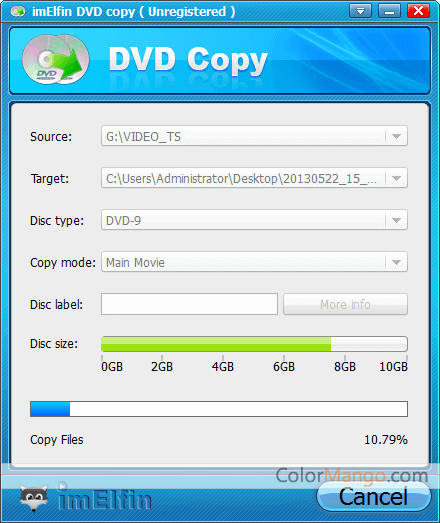
Task: Click the title bar app icon
Action: click(x=18, y=12)
